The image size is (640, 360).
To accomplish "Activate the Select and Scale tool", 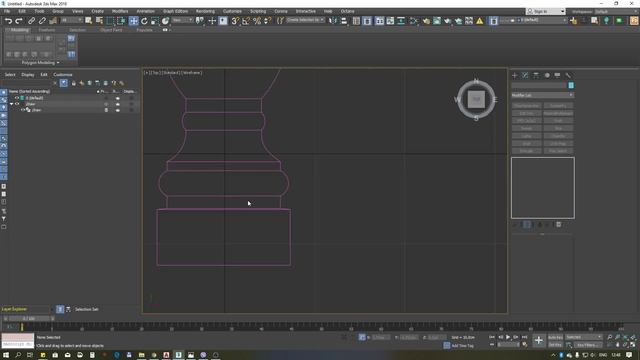I will tap(154, 21).
